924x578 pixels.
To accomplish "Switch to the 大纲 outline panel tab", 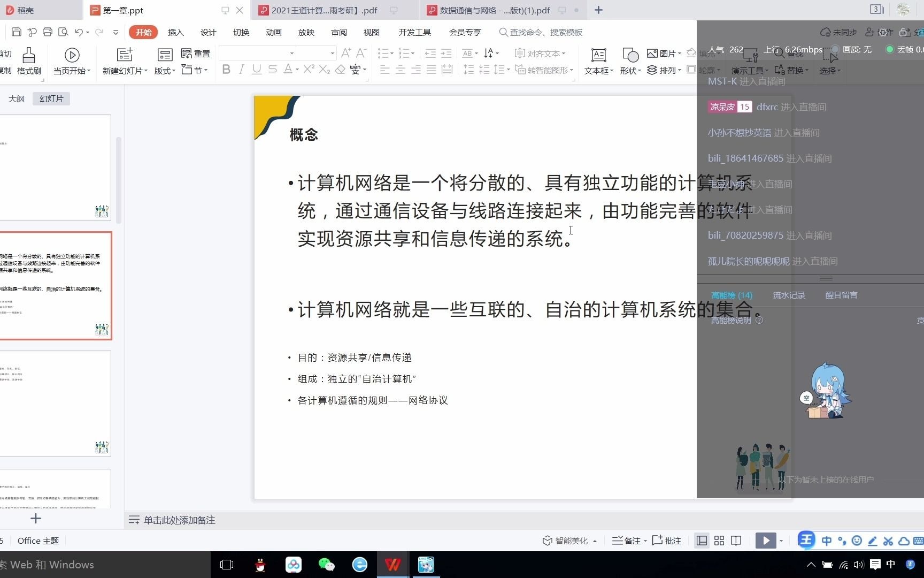I will coord(17,98).
